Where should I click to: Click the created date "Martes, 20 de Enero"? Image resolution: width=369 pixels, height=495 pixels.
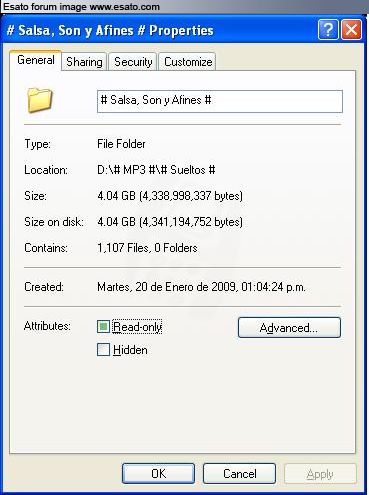(x=146, y=287)
